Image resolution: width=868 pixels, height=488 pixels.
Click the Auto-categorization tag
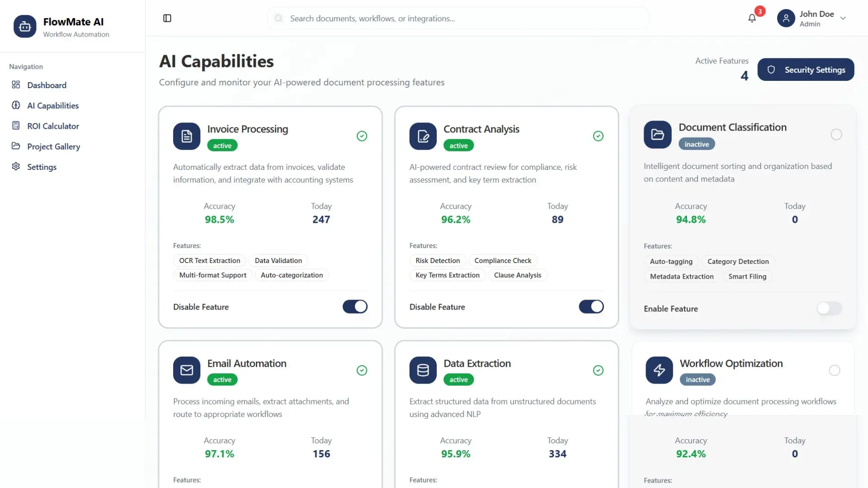click(292, 275)
